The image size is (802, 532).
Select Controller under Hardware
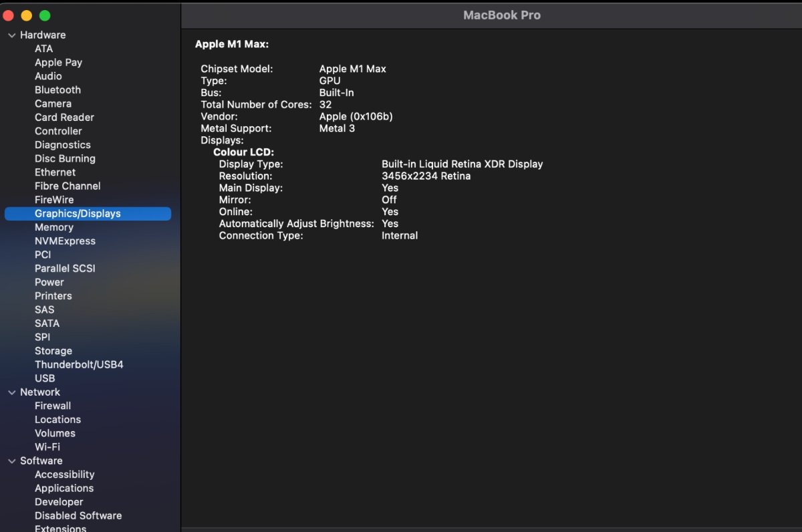(58, 131)
